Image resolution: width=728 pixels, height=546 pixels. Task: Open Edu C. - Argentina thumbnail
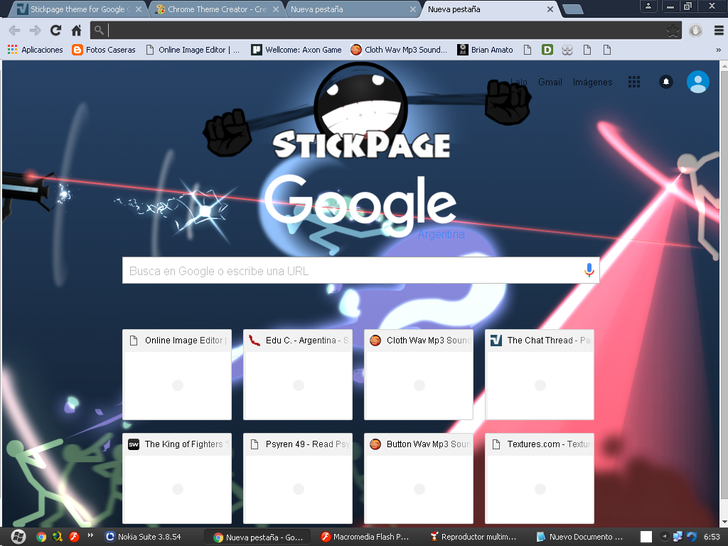point(298,375)
